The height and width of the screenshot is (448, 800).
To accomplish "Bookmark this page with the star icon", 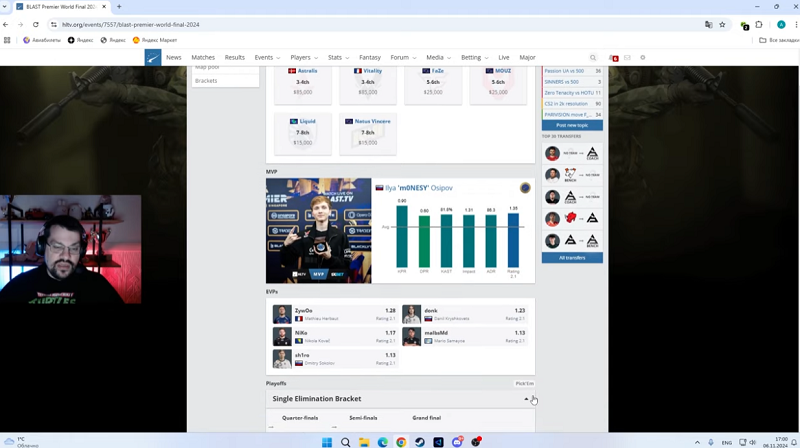I will (722, 24).
